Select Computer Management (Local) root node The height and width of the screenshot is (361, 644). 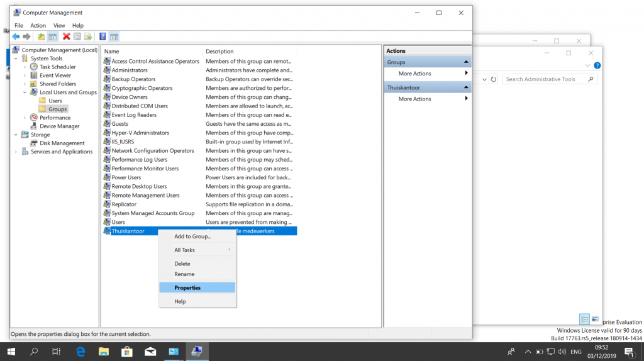60,50
